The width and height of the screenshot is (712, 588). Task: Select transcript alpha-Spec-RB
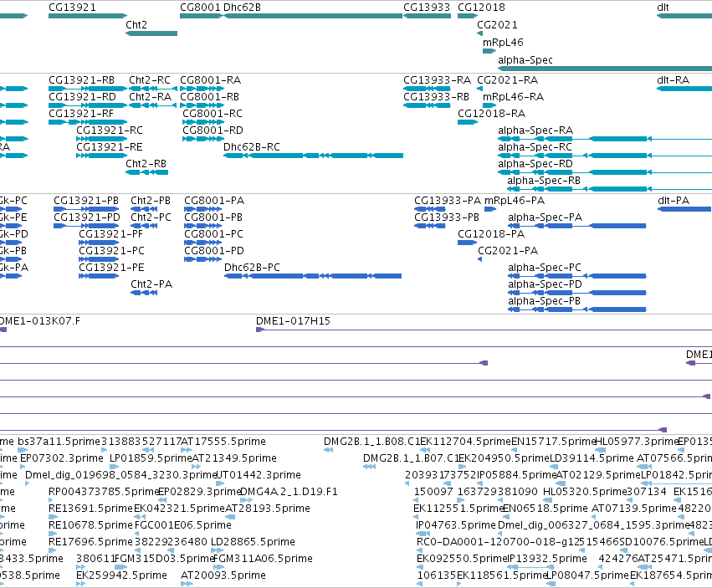coord(544,181)
